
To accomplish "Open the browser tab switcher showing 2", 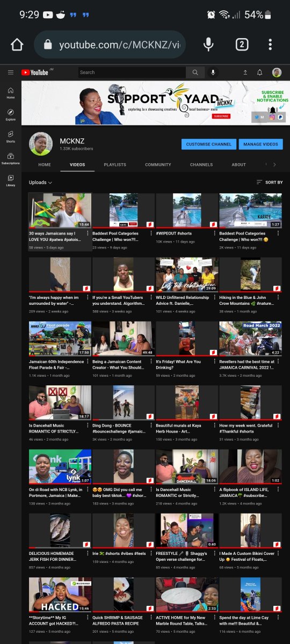I will click(x=242, y=45).
